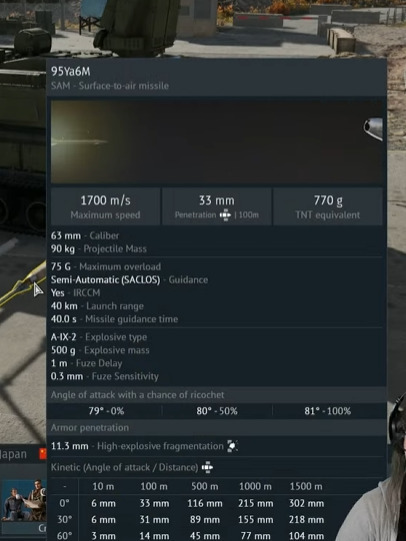Click the 302 mm value in 0° row

pyautogui.click(x=306, y=503)
